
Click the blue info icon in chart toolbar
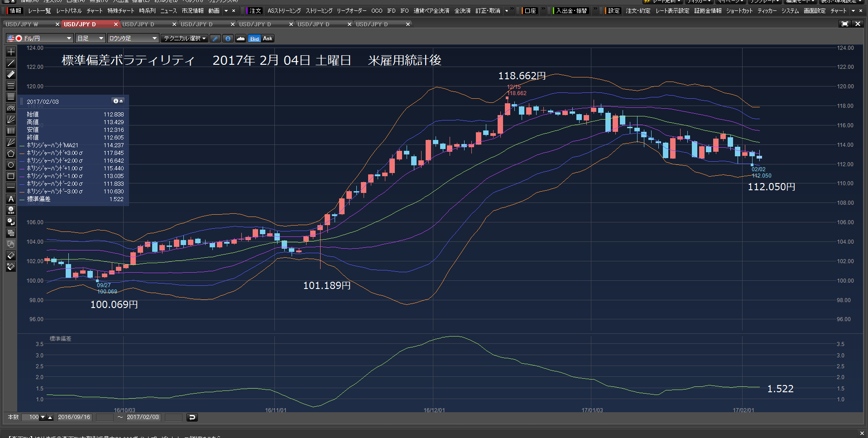click(x=228, y=39)
